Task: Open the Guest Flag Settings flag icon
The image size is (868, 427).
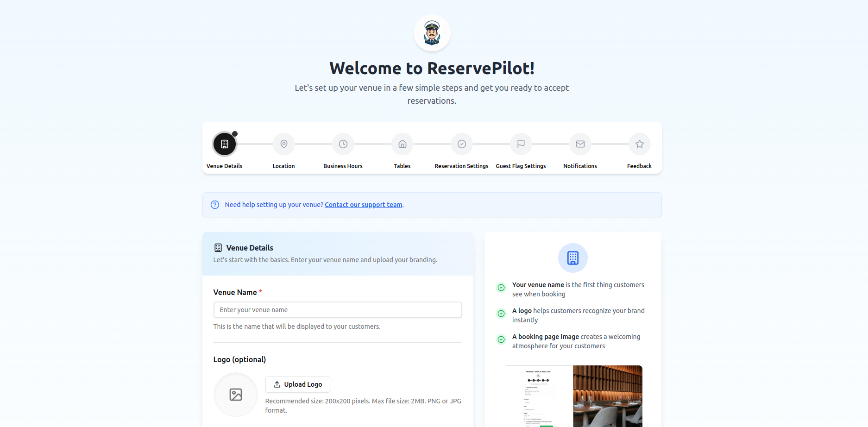Action: [521, 144]
